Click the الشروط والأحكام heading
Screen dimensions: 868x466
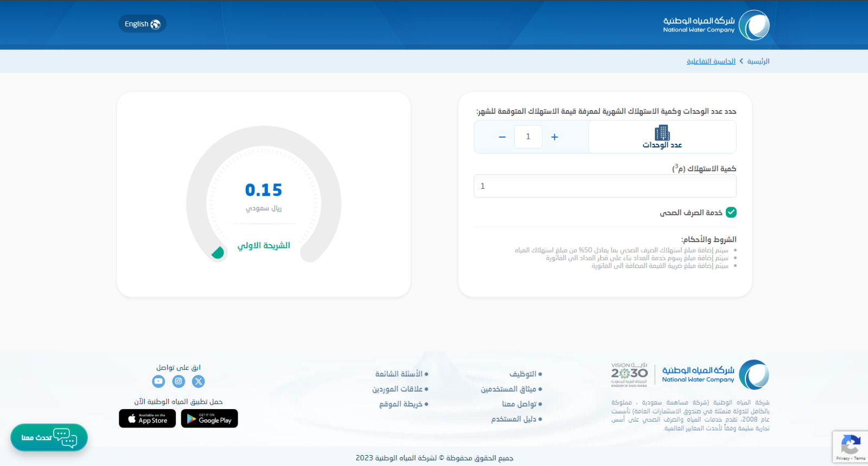[709, 239]
